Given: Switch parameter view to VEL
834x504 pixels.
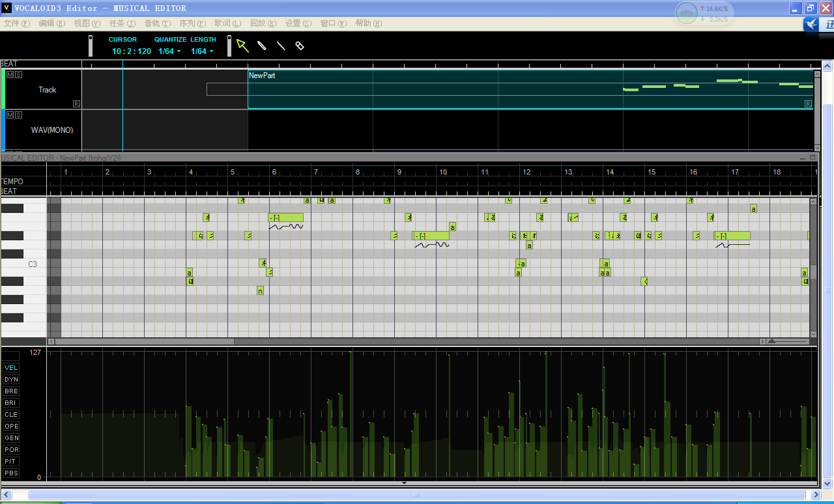Looking at the screenshot, I should (11, 368).
